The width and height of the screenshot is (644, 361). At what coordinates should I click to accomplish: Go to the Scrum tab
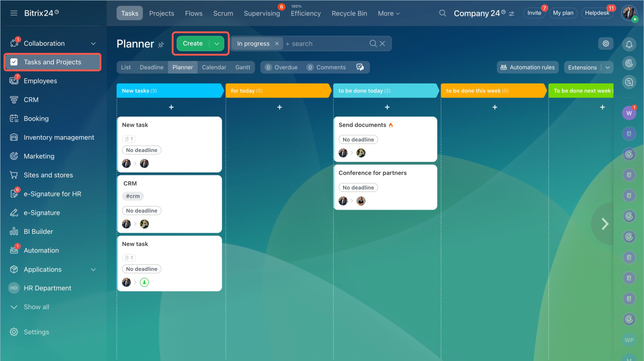223,14
